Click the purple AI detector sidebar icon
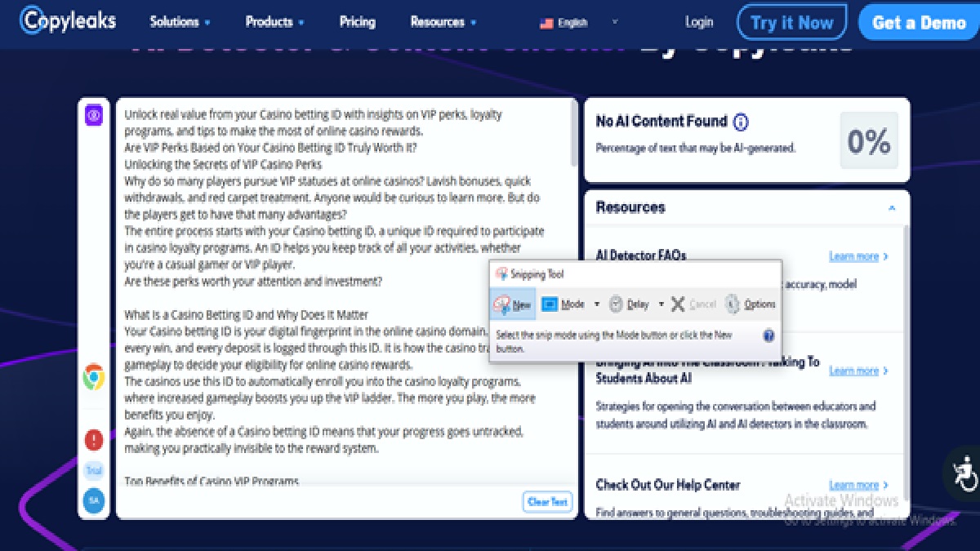980x551 pixels. (93, 115)
